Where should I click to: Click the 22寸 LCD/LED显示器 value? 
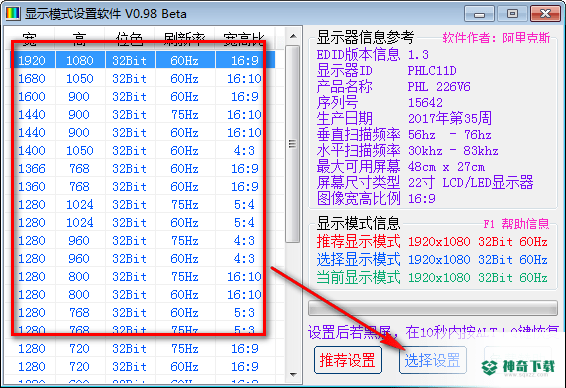[x=471, y=183]
